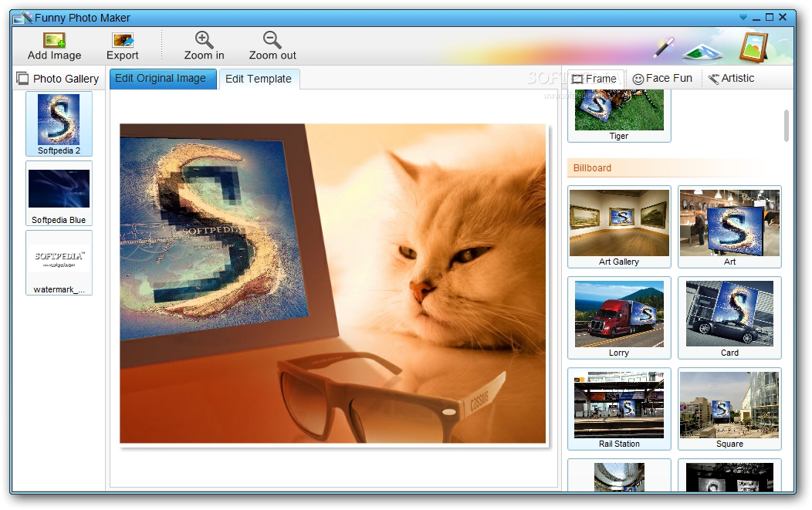Image resolution: width=812 pixels, height=510 pixels.
Task: Apply the Square billboard template
Action: tap(729, 408)
